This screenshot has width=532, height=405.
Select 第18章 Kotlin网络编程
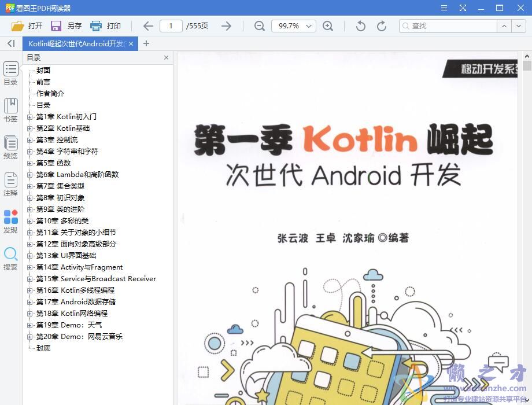pyautogui.click(x=72, y=314)
